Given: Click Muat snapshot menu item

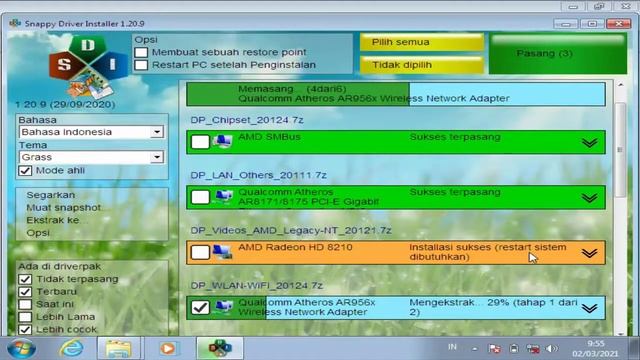Looking at the screenshot, I should (x=63, y=208).
